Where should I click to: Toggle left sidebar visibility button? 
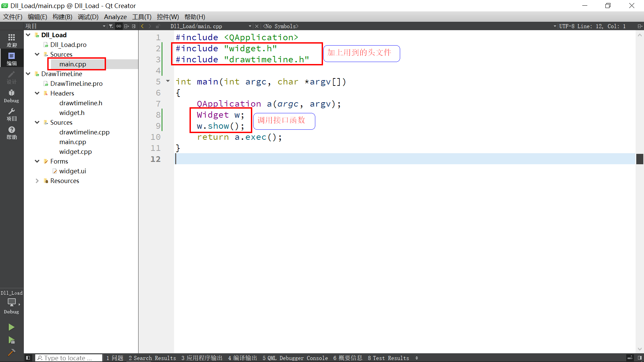point(28,358)
